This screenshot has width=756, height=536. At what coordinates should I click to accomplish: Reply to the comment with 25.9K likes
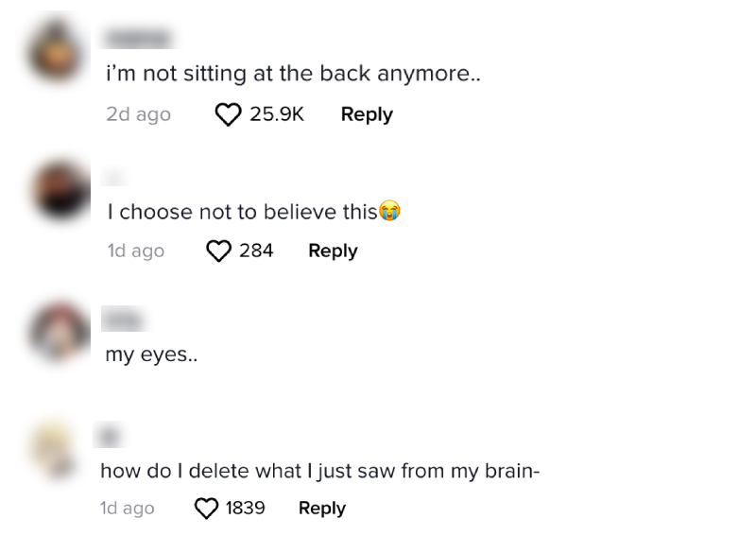pyautogui.click(x=367, y=114)
